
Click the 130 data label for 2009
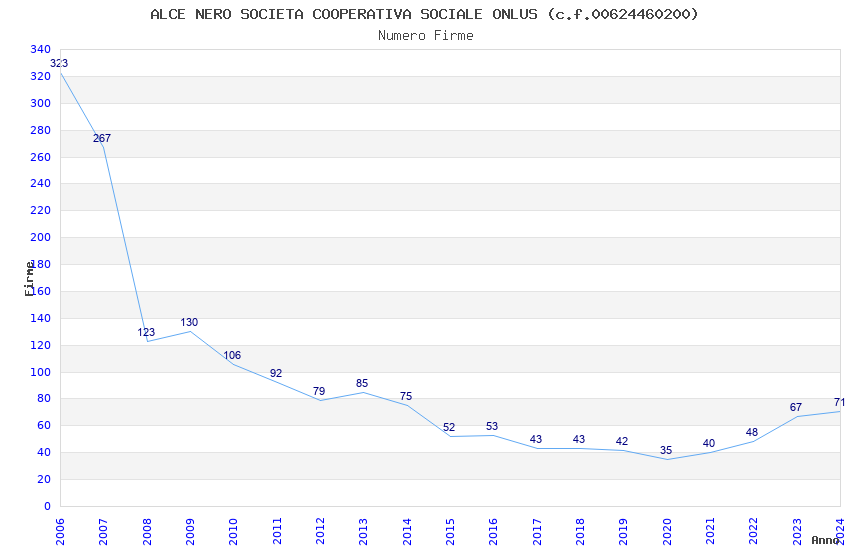coord(189,322)
